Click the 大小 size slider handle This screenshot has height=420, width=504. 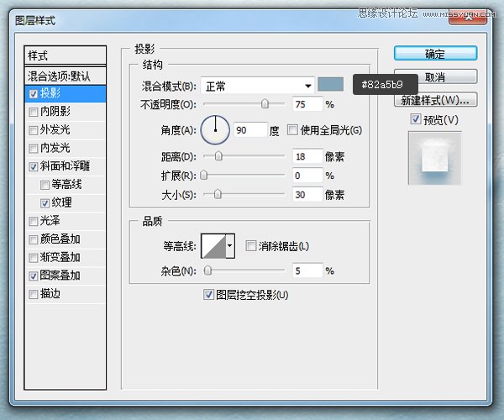[x=218, y=194]
